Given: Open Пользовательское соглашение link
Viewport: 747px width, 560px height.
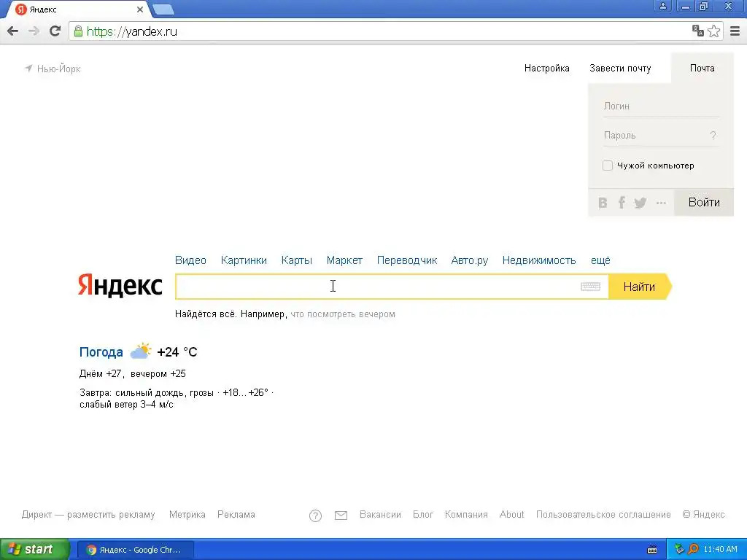Looking at the screenshot, I should pos(603,515).
